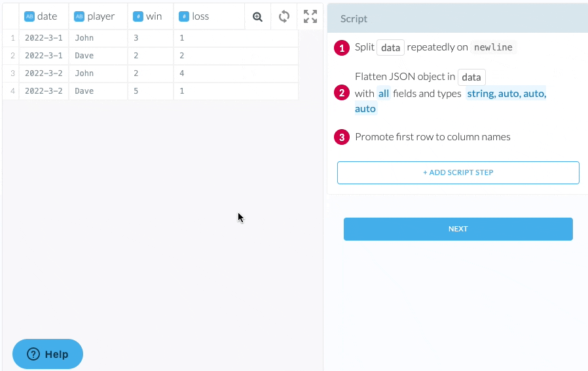Image resolution: width=588 pixels, height=371 pixels.
Task: Click the refresh data icon
Action: point(284,16)
